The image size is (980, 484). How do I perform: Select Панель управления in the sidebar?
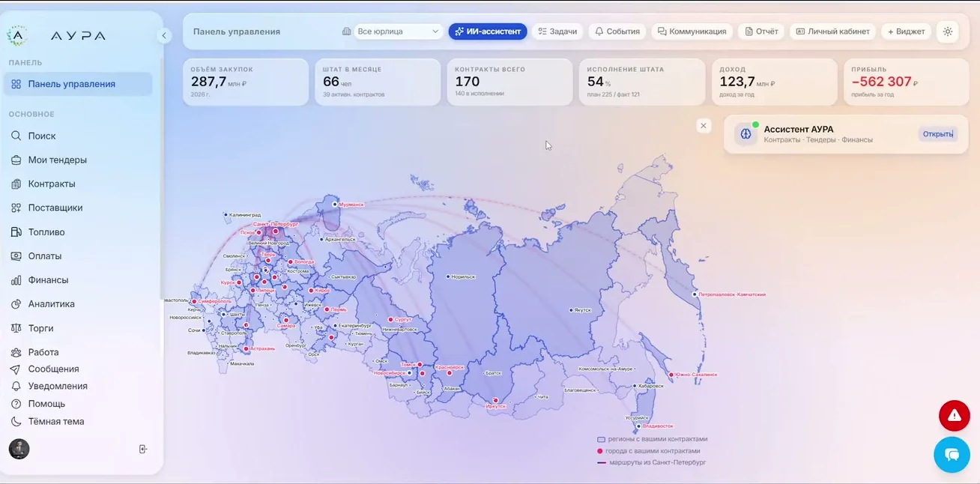coord(78,84)
